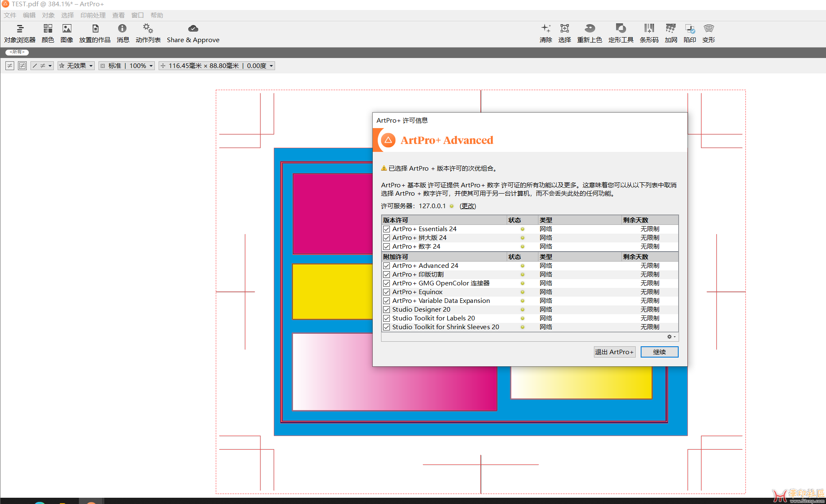Open the 消息 messages panel

pos(123,33)
